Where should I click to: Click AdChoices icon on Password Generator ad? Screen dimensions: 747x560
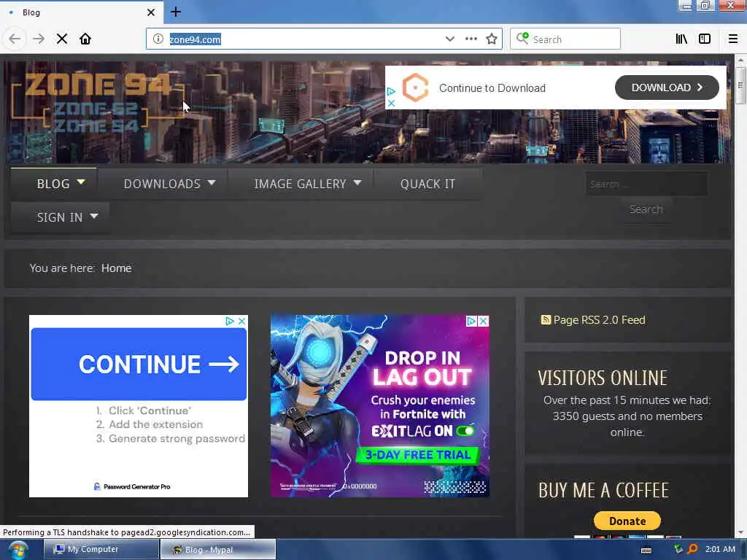[x=230, y=322]
